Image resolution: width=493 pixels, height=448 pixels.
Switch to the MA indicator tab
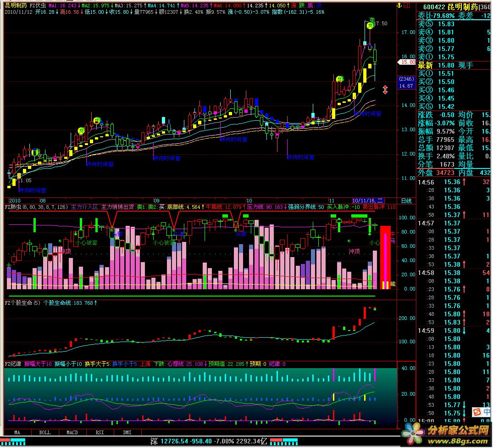point(17,432)
